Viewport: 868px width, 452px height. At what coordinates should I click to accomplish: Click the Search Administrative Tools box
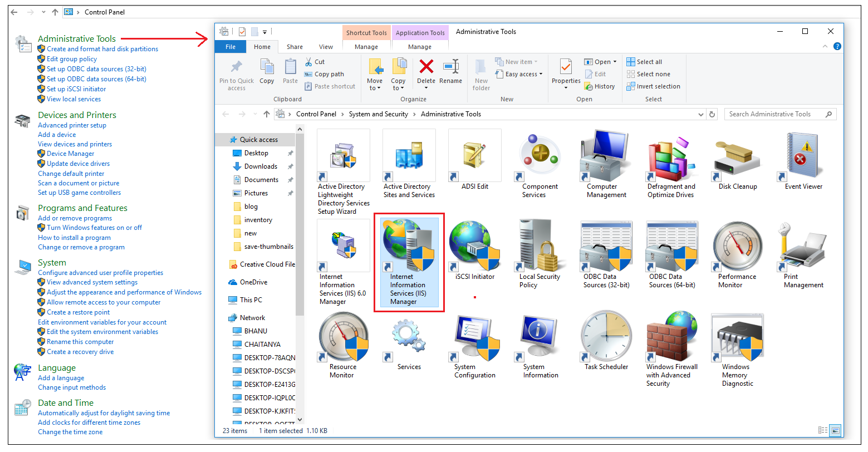tap(780, 114)
